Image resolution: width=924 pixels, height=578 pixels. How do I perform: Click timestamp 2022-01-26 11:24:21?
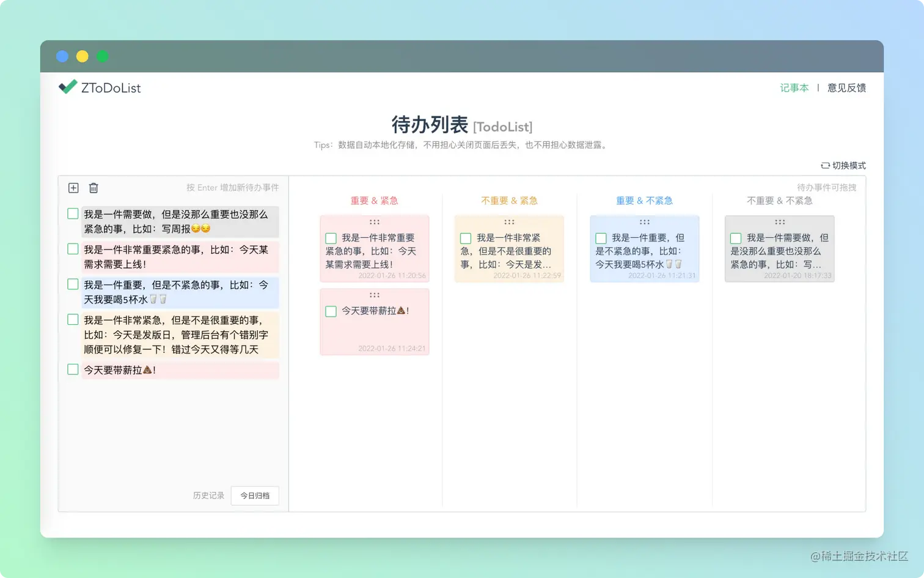click(x=392, y=349)
